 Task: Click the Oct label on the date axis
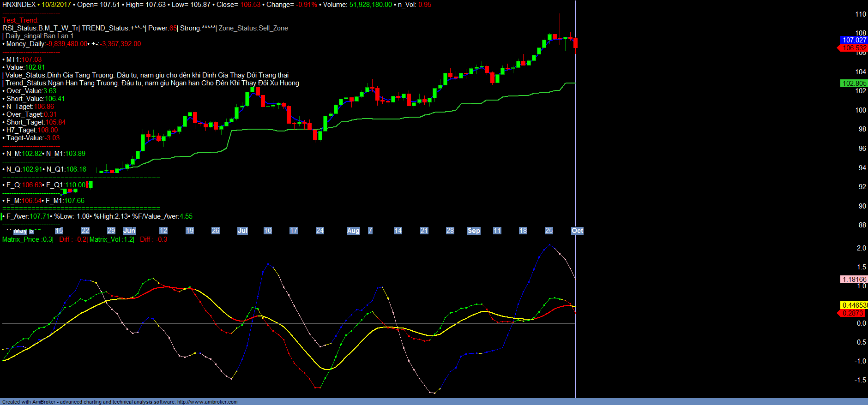pyautogui.click(x=578, y=231)
